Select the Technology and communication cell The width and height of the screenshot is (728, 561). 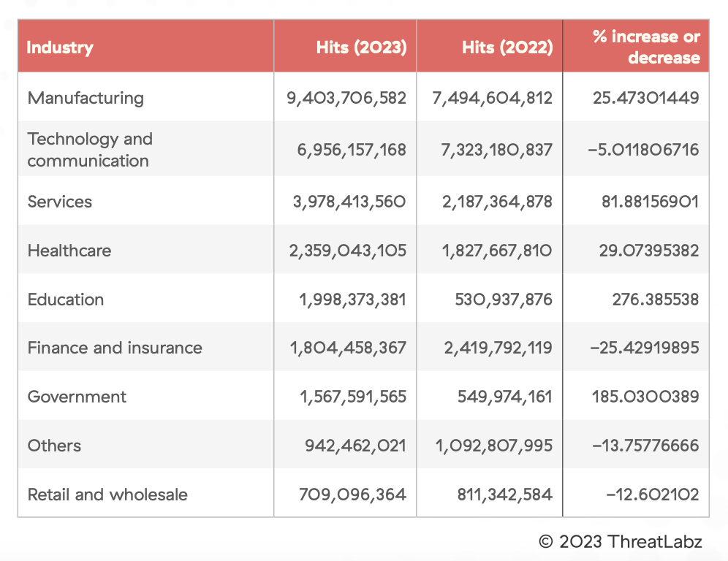(90, 150)
